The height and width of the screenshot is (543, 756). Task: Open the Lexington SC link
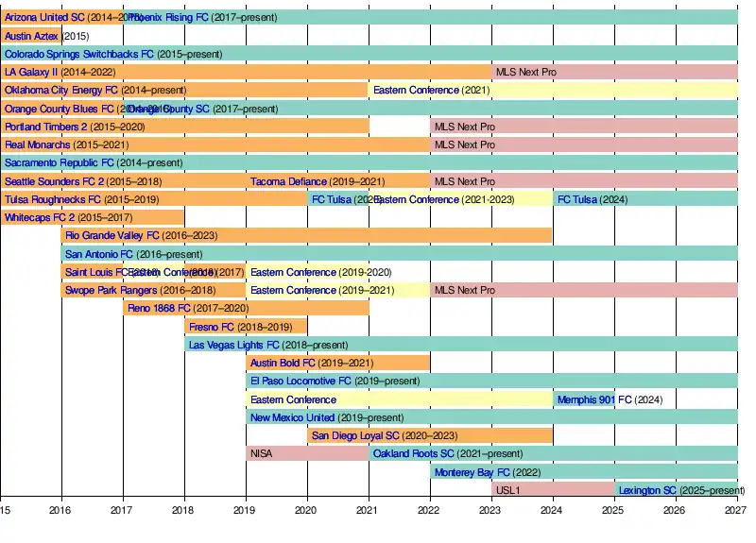647,490
